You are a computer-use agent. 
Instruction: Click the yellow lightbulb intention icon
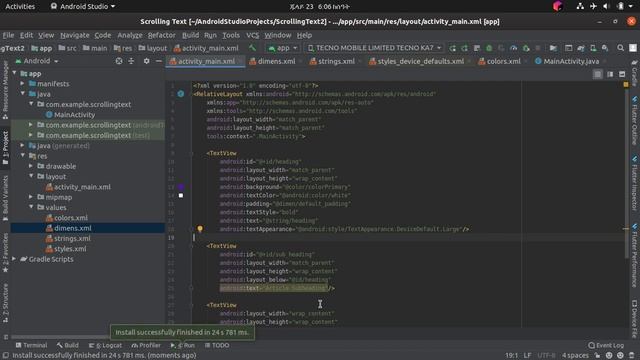pos(200,229)
